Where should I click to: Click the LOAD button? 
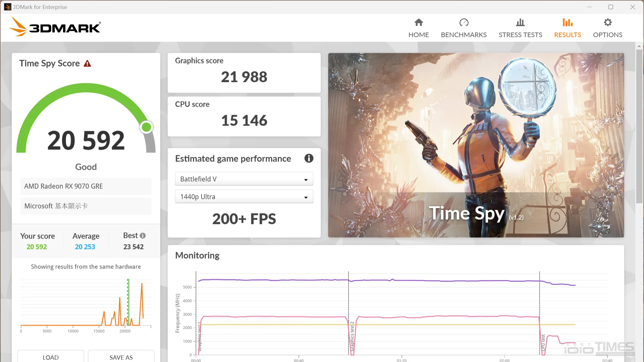pyautogui.click(x=51, y=357)
